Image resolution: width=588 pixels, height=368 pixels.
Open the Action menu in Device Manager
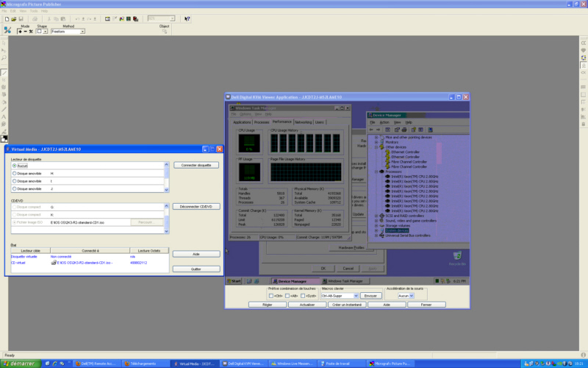pos(384,122)
